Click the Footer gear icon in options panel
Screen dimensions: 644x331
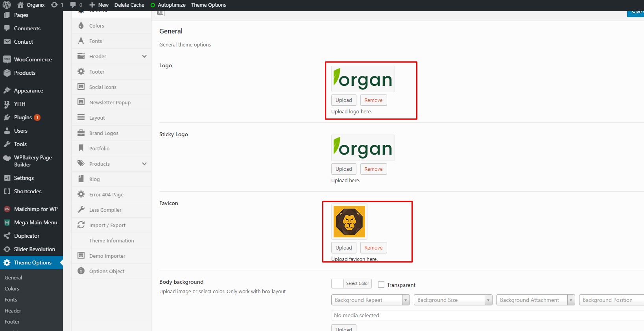[x=81, y=72]
